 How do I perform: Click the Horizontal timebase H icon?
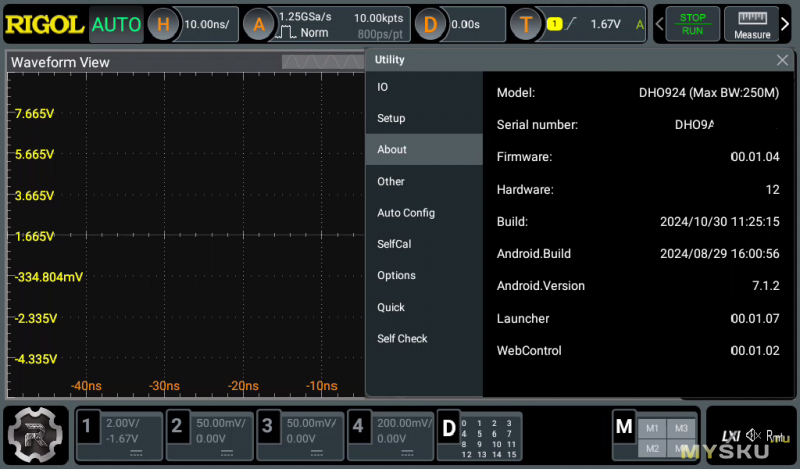[165, 24]
